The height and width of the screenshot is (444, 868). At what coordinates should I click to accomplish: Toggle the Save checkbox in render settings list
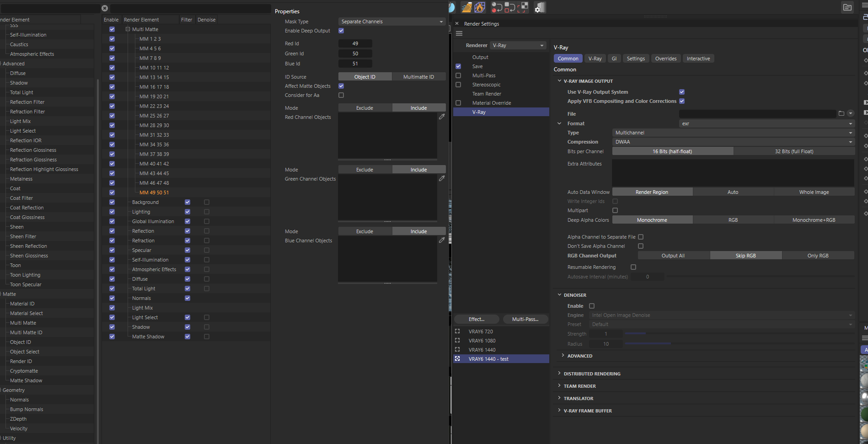click(458, 66)
